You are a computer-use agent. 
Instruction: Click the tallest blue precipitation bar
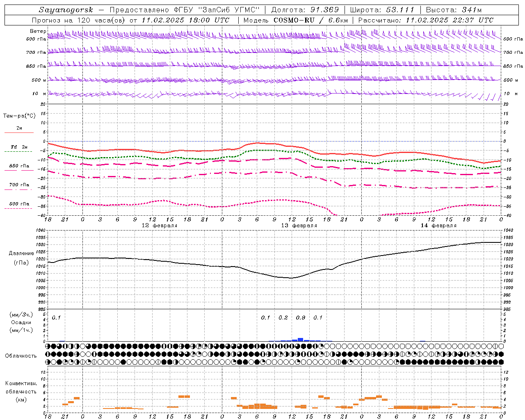pos(301,340)
